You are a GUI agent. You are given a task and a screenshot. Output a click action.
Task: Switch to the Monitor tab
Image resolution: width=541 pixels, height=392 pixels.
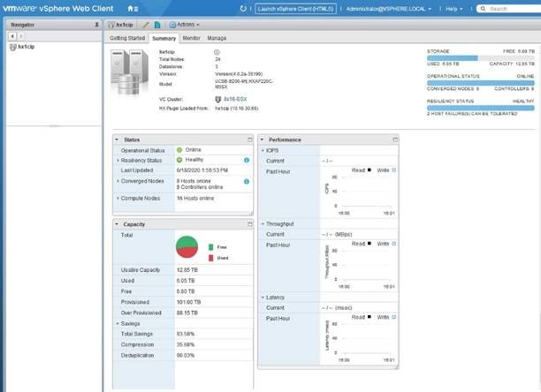[x=192, y=38]
